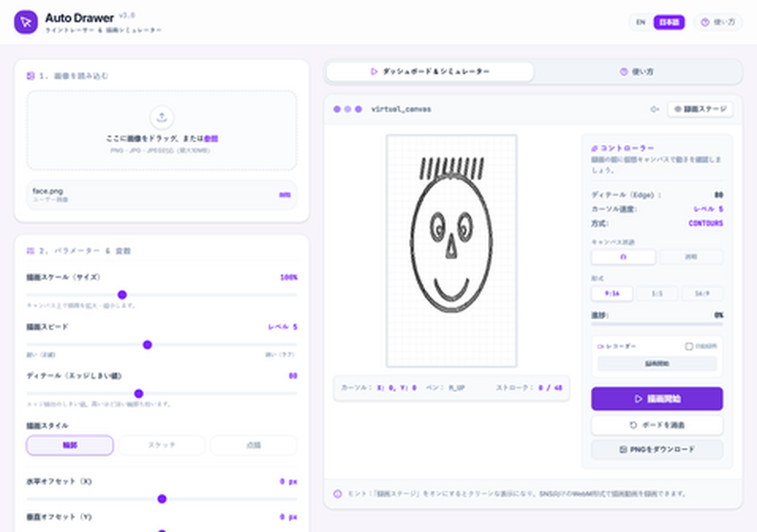
Task: Click the image drop zone area
Action: point(162,131)
